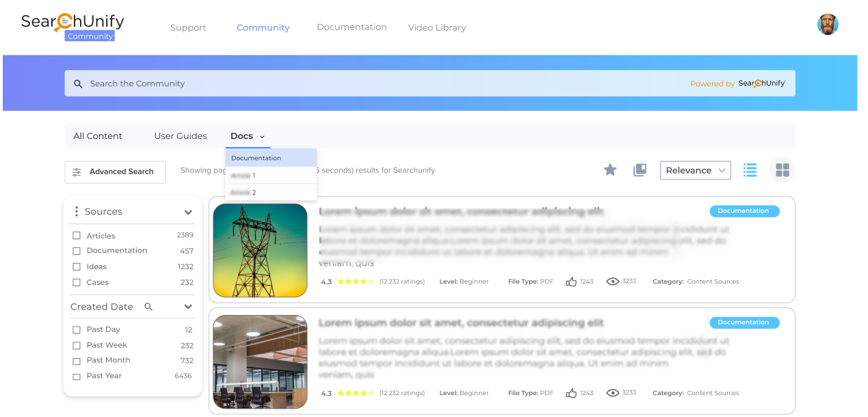Click thumbs-up icon on first result
The width and height of the screenshot is (868, 417).
click(x=571, y=281)
